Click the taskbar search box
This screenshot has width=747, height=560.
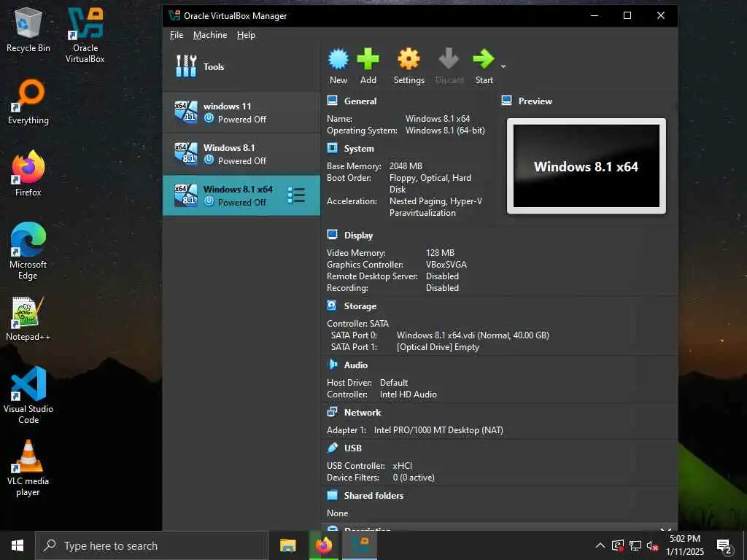tap(151, 545)
